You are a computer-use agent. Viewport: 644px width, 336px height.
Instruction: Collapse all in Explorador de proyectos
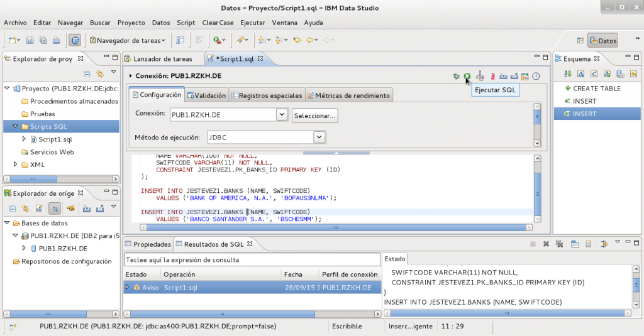point(87,74)
